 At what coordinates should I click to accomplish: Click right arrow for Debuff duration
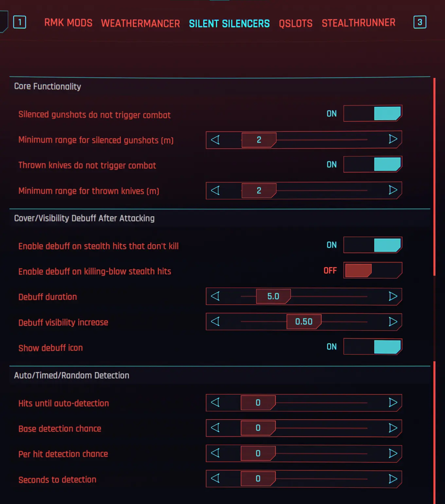point(393,296)
